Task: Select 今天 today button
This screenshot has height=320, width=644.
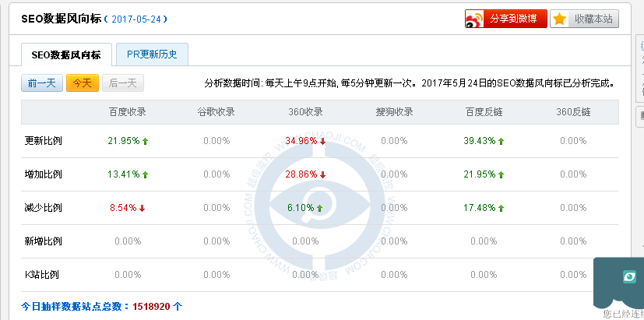Action: [x=82, y=83]
